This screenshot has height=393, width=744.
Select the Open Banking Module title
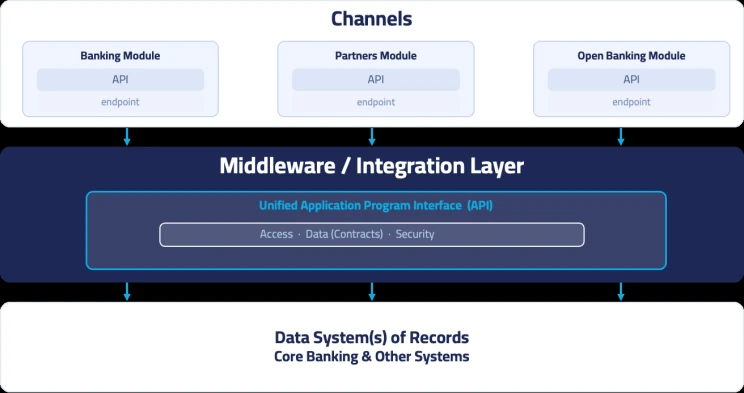click(631, 56)
